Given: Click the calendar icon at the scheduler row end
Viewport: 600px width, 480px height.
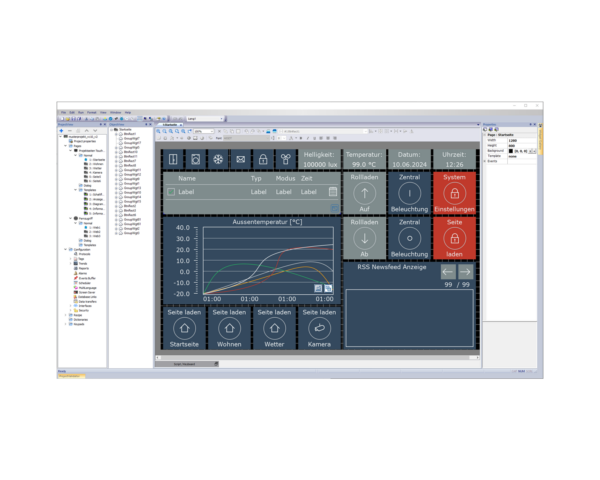Looking at the screenshot, I should tap(333, 191).
